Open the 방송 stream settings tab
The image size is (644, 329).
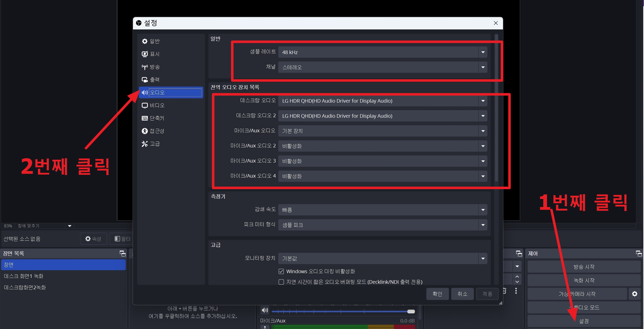pos(154,67)
